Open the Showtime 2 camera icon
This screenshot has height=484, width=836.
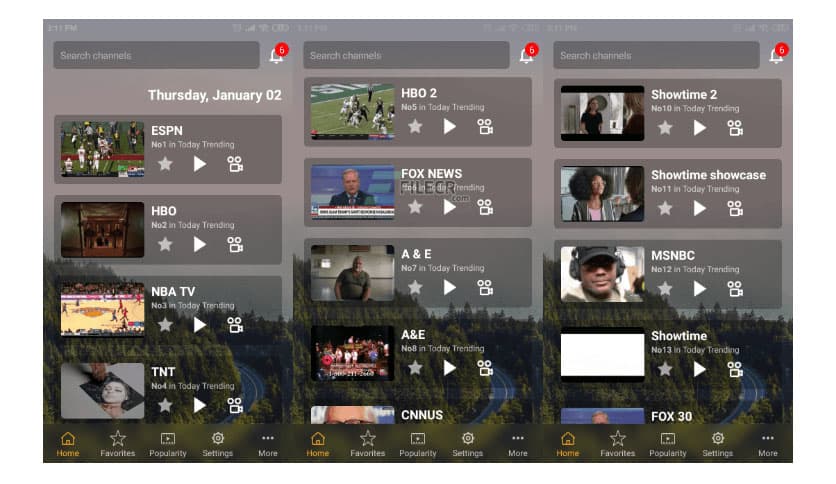click(x=735, y=128)
